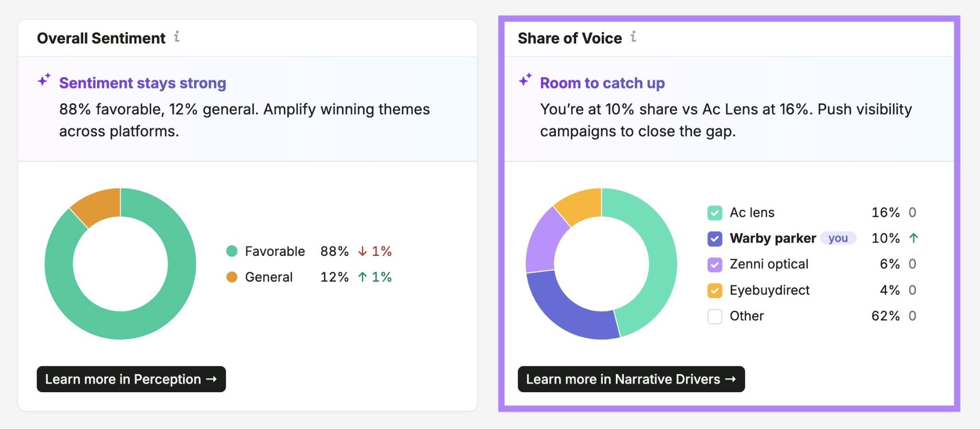This screenshot has width=980, height=430.
Task: Click the 'Favorable' legend label
Action: click(x=275, y=251)
